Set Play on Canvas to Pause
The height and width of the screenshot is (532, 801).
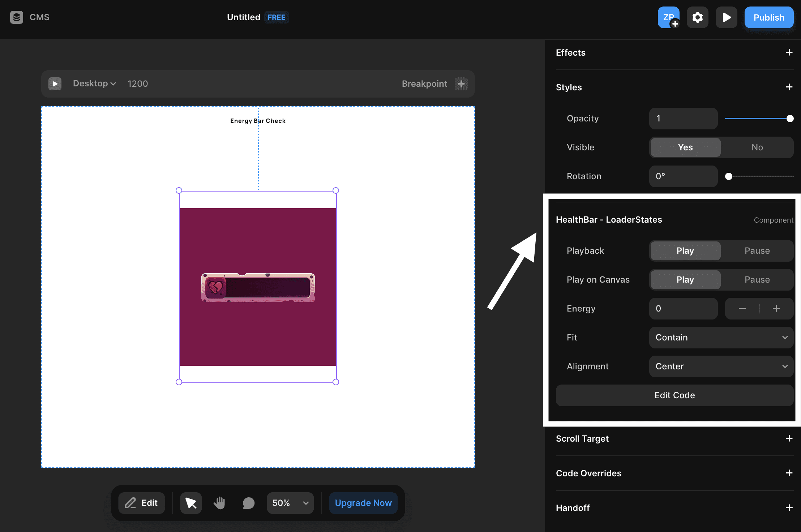(x=757, y=279)
